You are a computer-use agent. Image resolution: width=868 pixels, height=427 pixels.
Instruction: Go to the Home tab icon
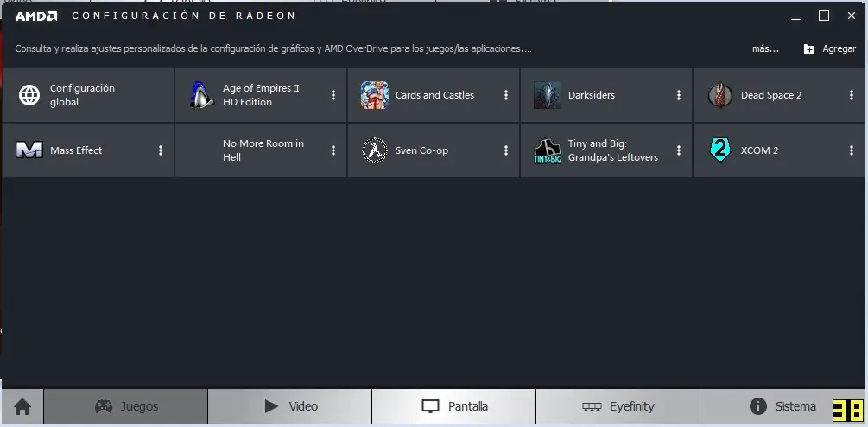tap(22, 406)
